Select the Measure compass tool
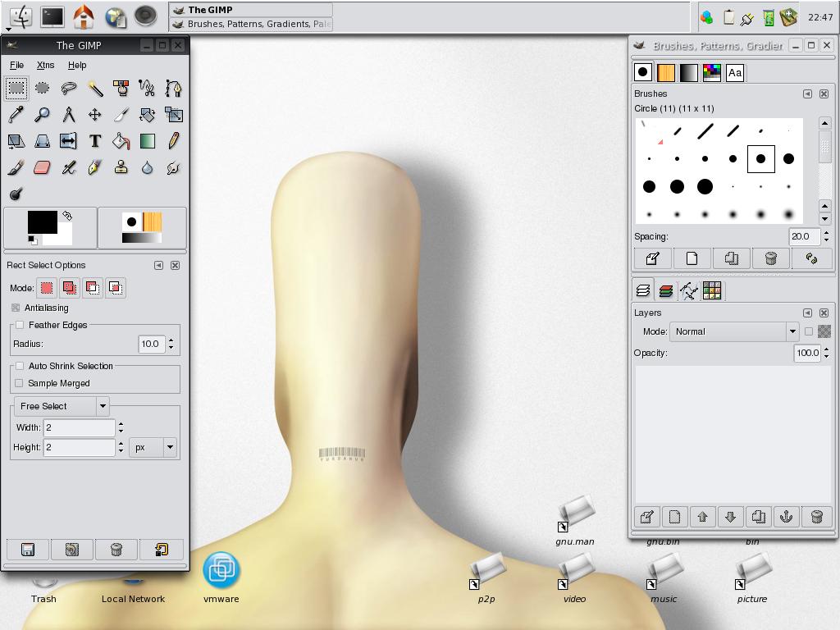The height and width of the screenshot is (630, 840). tap(69, 114)
